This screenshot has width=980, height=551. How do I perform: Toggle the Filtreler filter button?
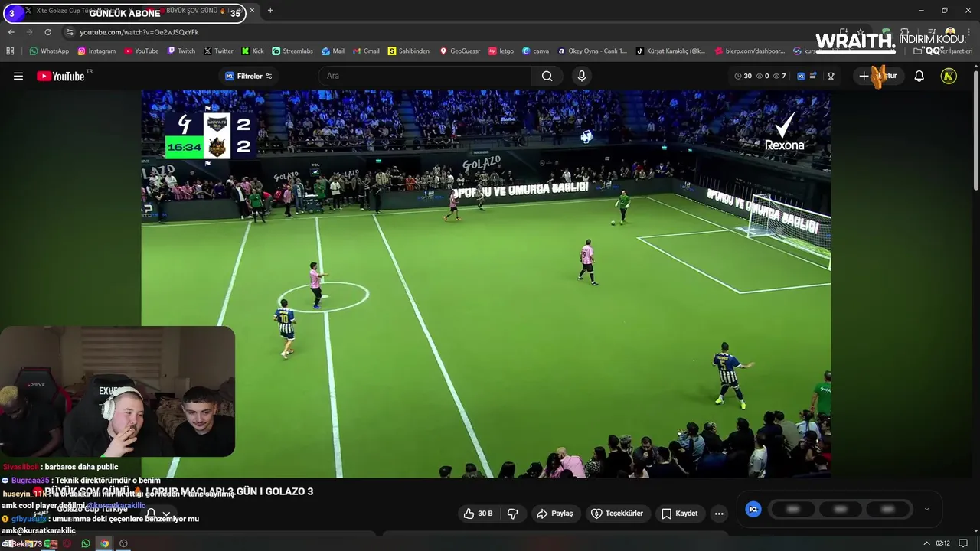click(x=249, y=76)
